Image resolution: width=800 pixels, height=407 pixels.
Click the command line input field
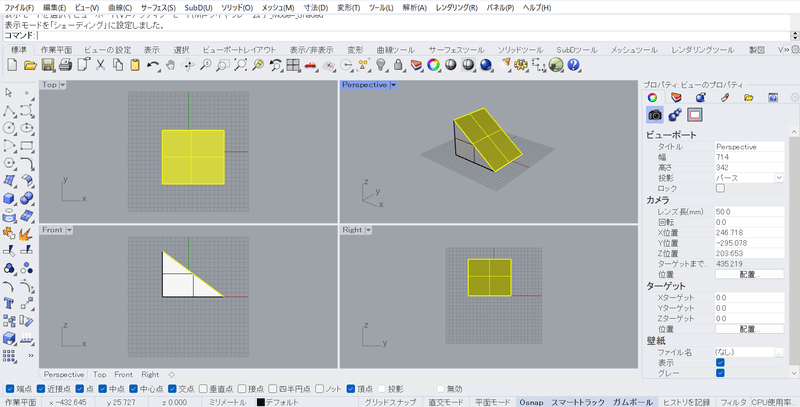tap(413, 36)
